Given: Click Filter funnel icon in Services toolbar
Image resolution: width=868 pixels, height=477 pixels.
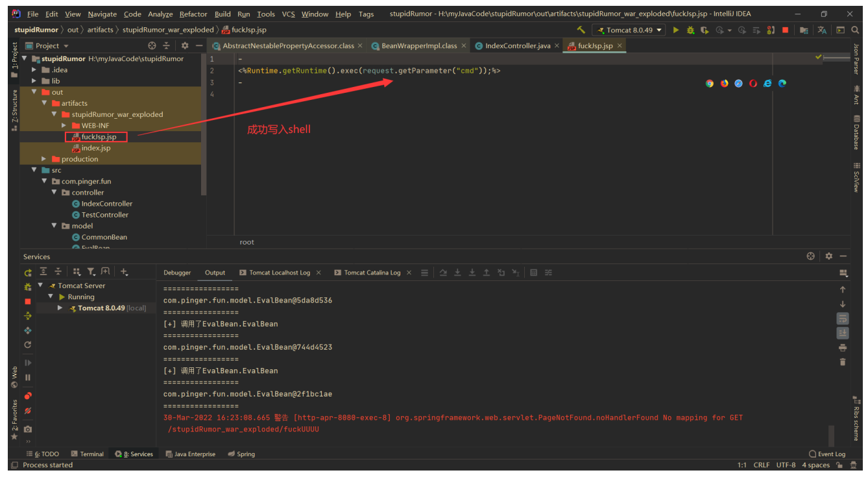Looking at the screenshot, I should pos(91,272).
